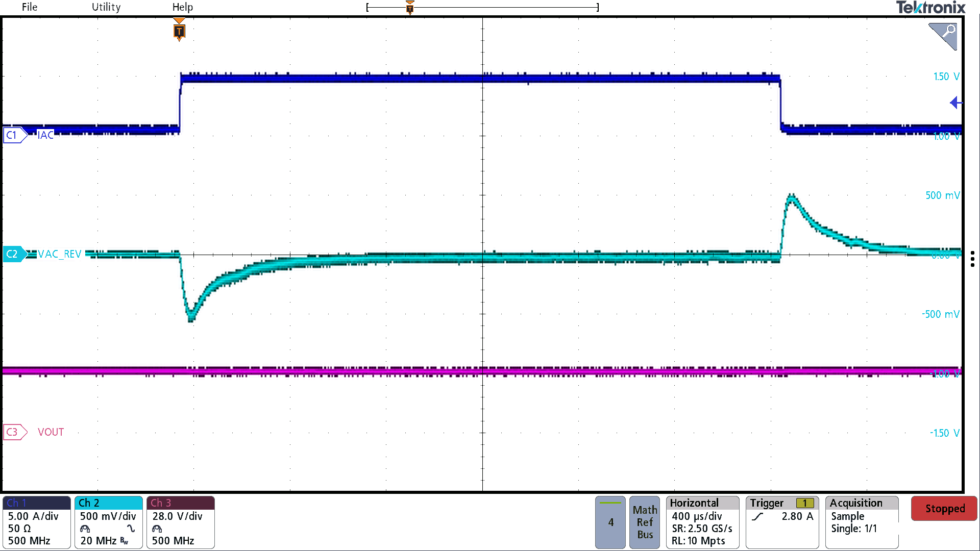This screenshot has width=980, height=551.
Task: Click the probe icon on the Ch 3 badge
Action: click(157, 530)
